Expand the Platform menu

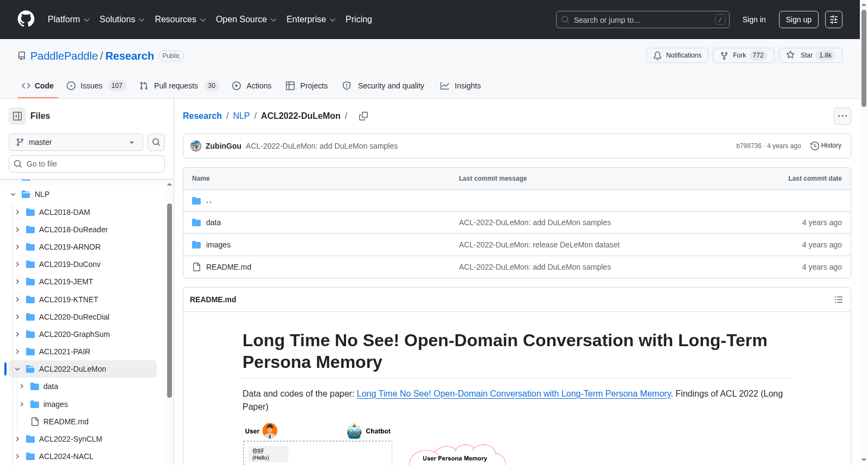point(68,20)
